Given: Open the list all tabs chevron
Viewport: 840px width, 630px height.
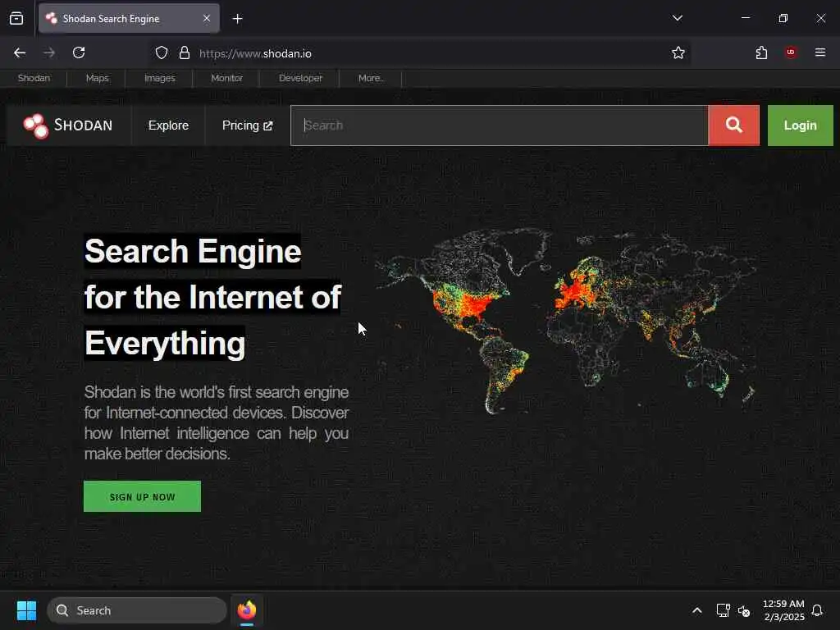Looking at the screenshot, I should point(677,18).
